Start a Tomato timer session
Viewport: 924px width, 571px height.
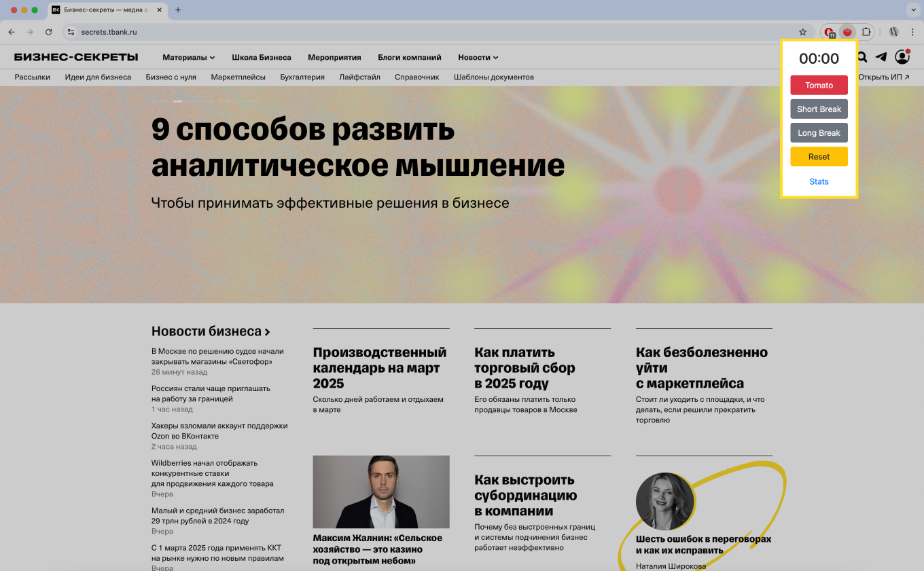(x=819, y=85)
